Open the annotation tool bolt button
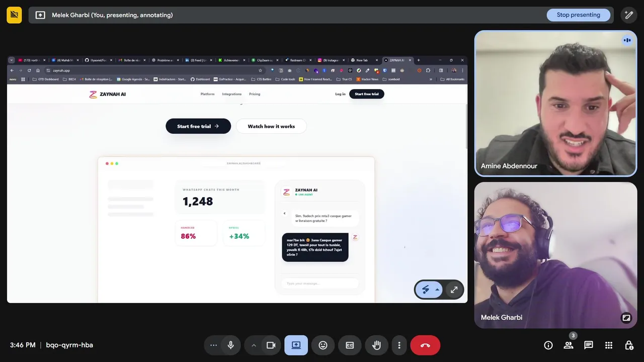Image resolution: width=644 pixels, height=362 pixels. (x=426, y=290)
